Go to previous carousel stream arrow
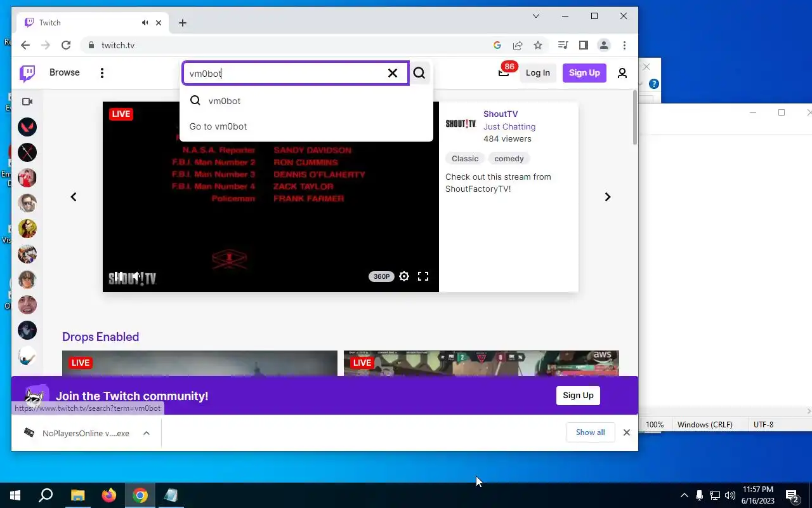812x508 pixels. click(74, 197)
